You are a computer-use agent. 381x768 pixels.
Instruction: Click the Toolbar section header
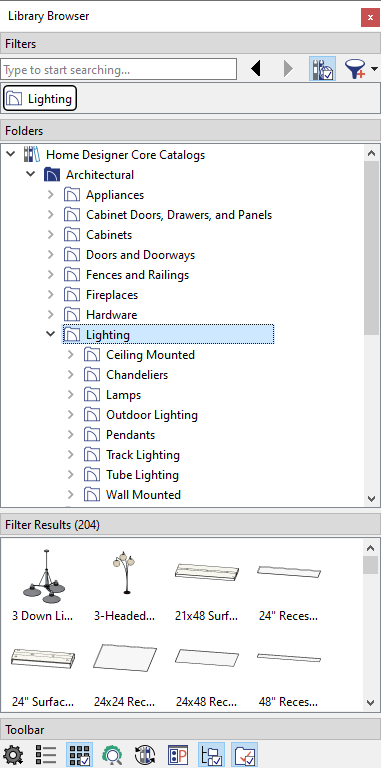click(190, 730)
